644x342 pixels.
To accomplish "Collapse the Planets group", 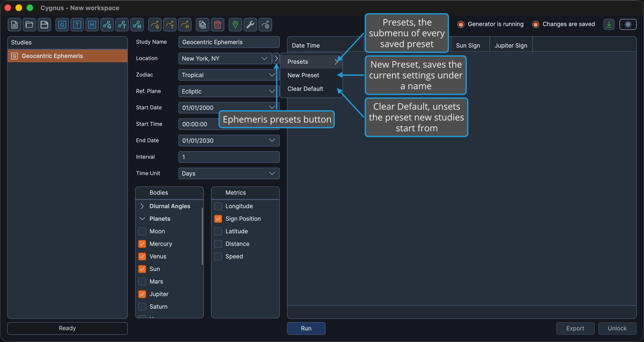I will (142, 219).
